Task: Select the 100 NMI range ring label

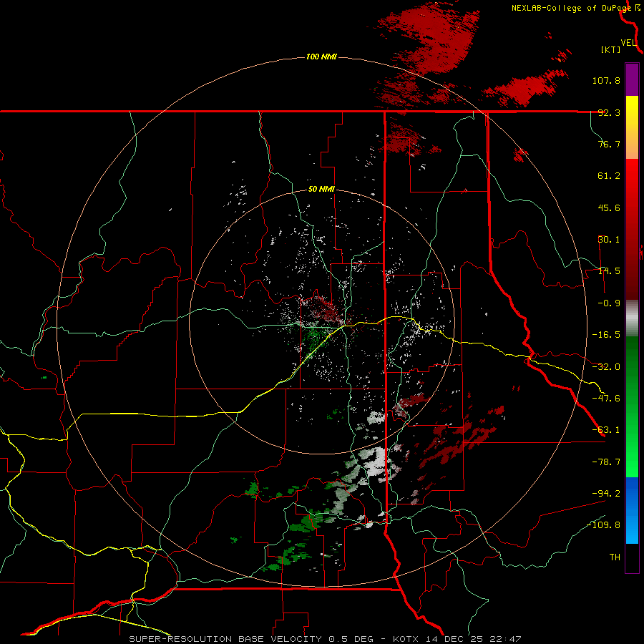Action: [321, 57]
